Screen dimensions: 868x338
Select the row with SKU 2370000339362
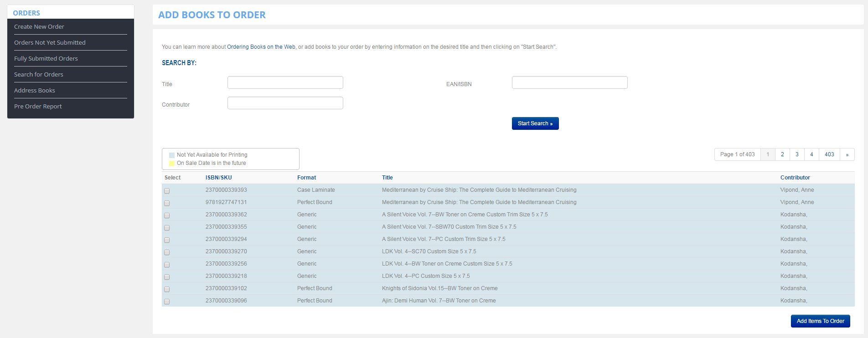167,215
